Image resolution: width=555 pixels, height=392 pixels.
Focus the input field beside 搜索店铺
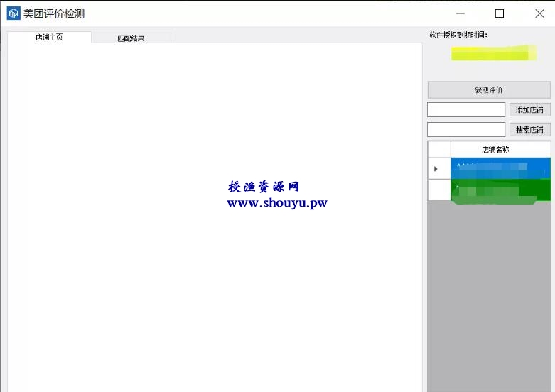[x=466, y=129]
